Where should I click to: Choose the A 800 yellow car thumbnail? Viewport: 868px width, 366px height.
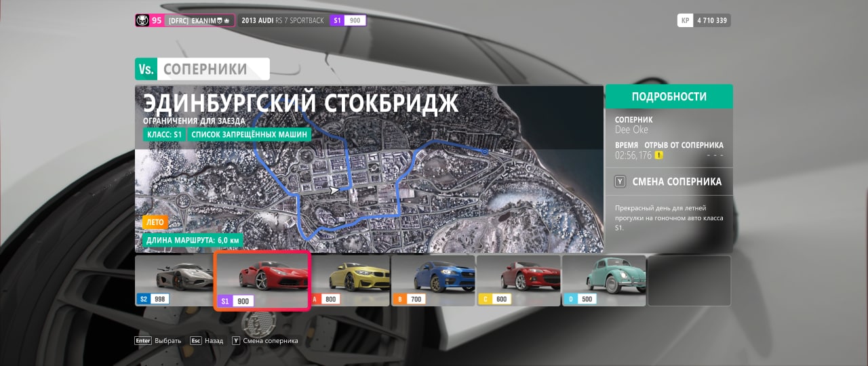pyautogui.click(x=350, y=281)
